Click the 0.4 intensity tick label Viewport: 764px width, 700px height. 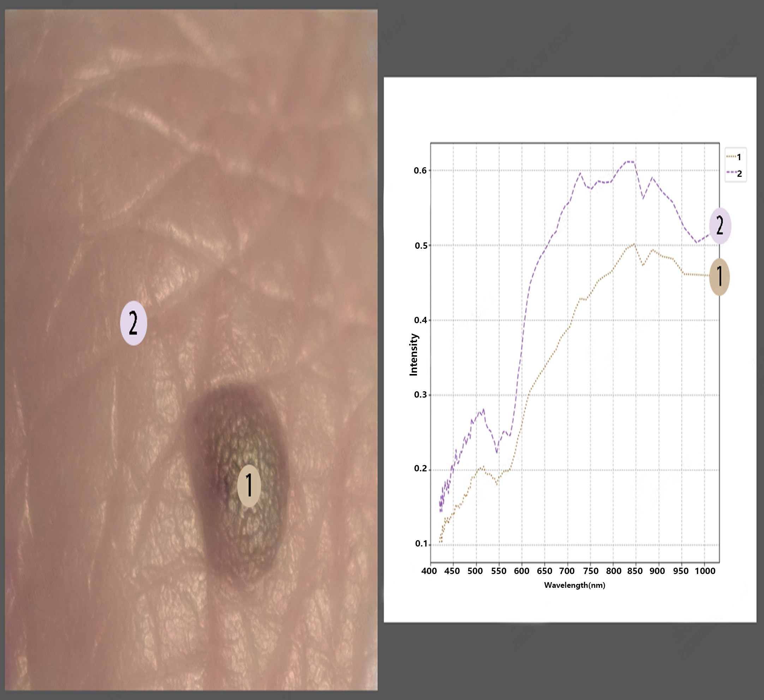pyautogui.click(x=420, y=320)
